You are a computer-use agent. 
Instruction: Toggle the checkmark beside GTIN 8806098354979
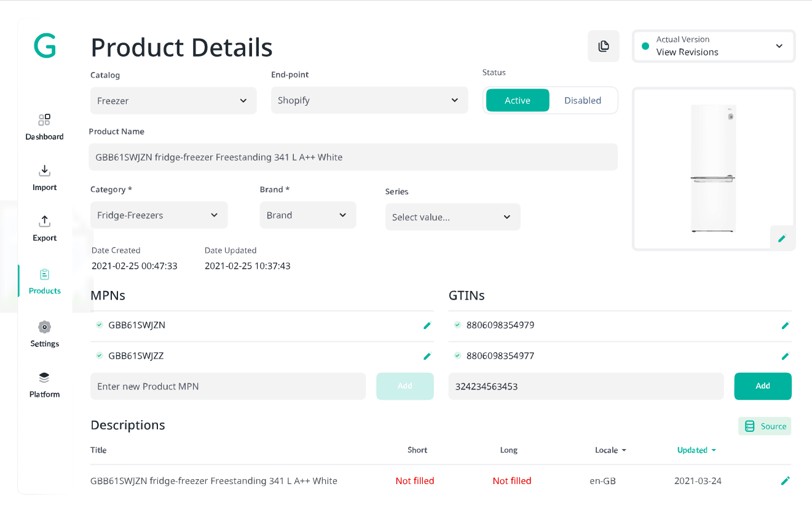[x=457, y=325]
